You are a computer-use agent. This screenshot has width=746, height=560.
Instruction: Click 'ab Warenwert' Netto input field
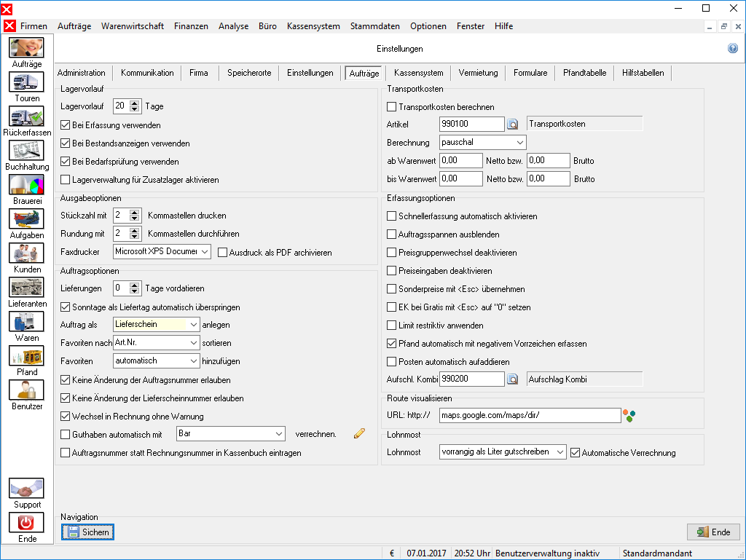pos(461,161)
